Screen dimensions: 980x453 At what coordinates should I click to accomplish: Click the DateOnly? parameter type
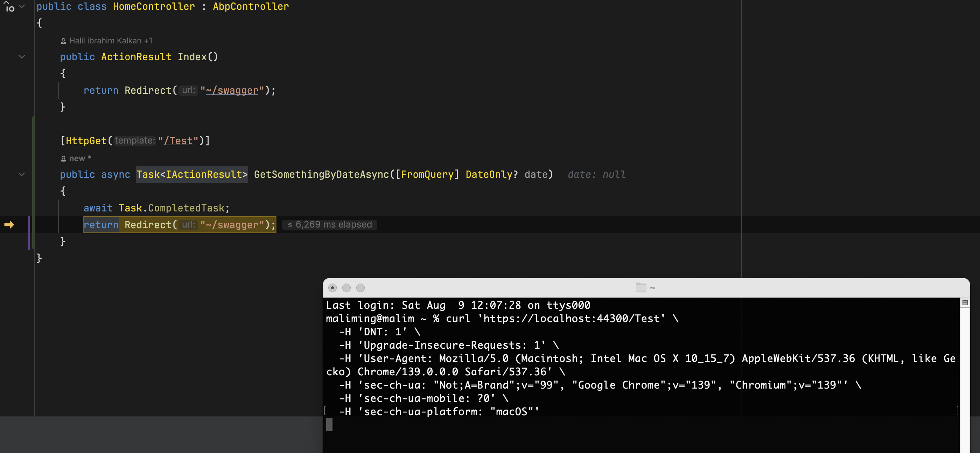491,174
